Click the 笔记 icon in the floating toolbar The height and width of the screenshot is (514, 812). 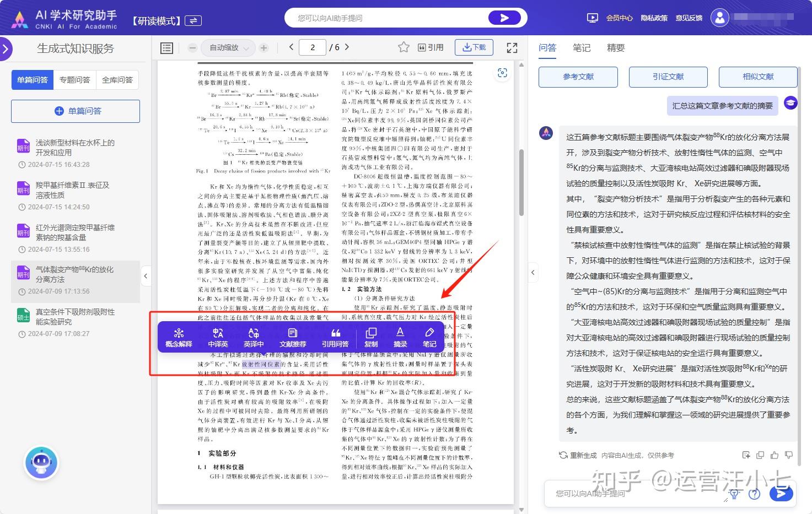coord(429,337)
